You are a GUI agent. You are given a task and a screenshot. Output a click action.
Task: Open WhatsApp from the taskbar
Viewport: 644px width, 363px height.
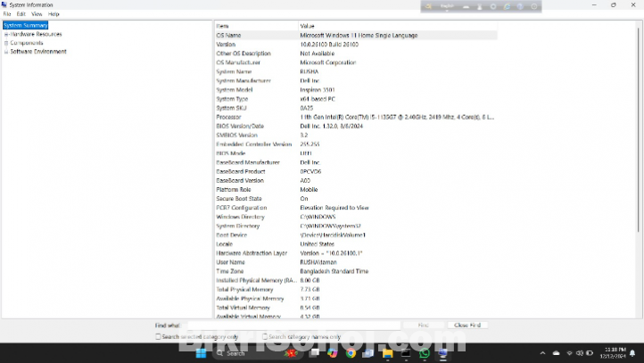[x=425, y=353]
